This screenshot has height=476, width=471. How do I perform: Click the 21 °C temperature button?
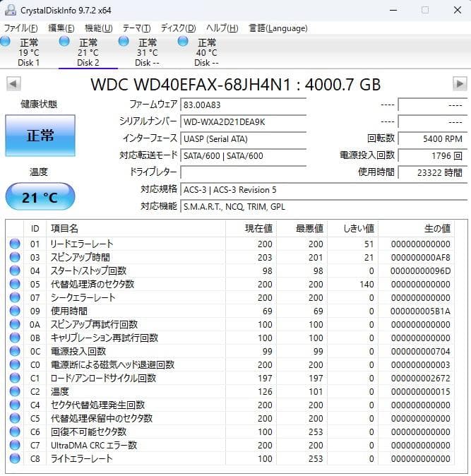click(40, 197)
